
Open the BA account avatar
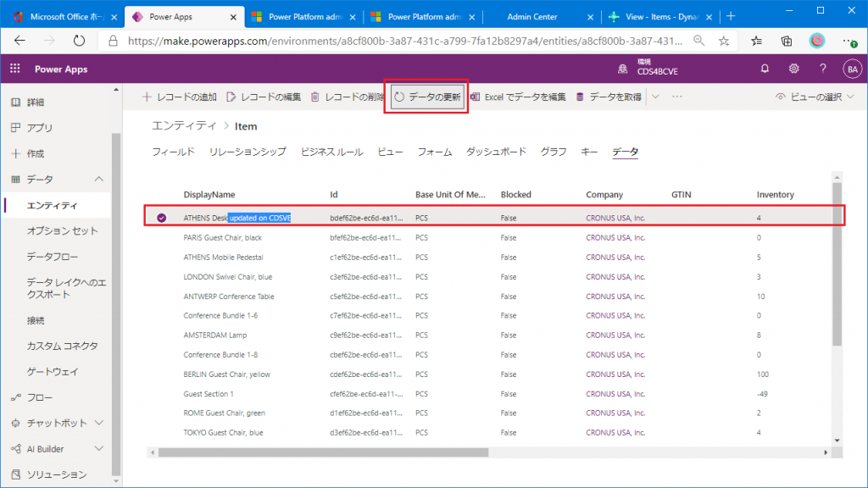[852, 69]
